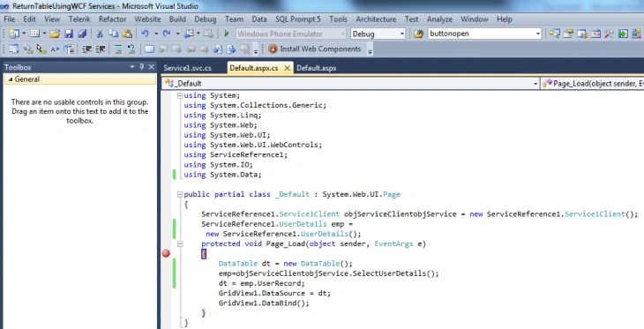This screenshot has height=329, width=644.
Task: Click Install Web Components button
Action: pos(315,49)
